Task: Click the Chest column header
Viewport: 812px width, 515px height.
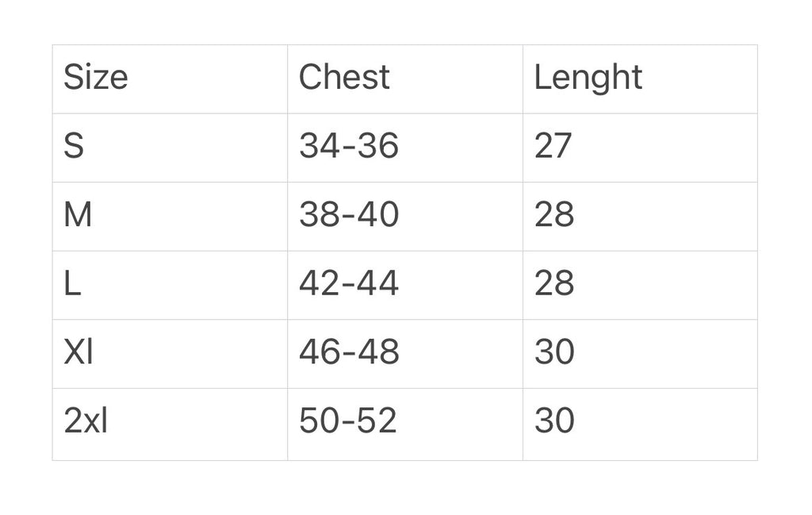Action: pyautogui.click(x=344, y=78)
